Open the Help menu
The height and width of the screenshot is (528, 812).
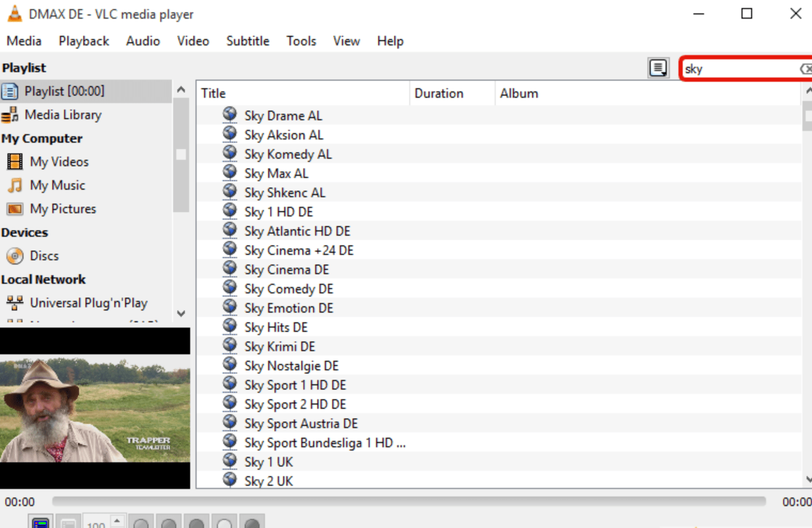(x=390, y=41)
